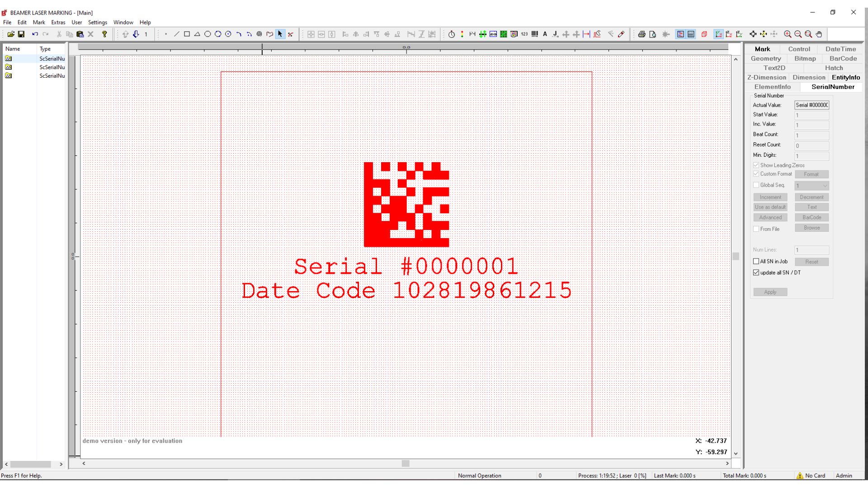
Task: Print the job using the printer icon
Action: point(642,34)
